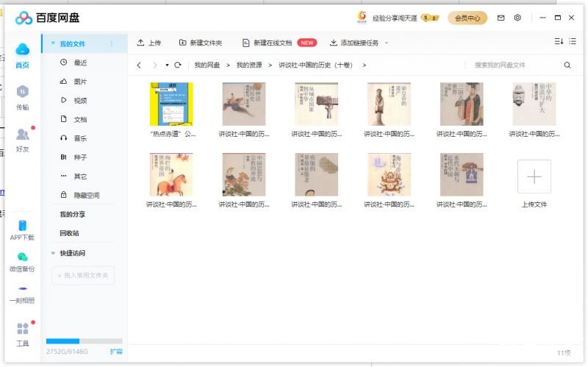588x367 pixels.
Task: Open the 传输 transfer icon in sidebar
Action: pyautogui.click(x=23, y=91)
